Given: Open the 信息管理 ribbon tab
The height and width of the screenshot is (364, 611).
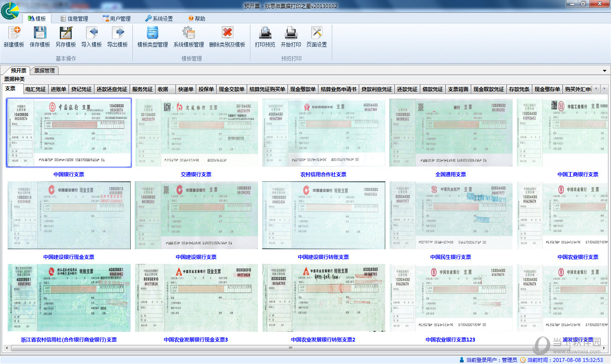Looking at the screenshot, I should click(x=74, y=19).
